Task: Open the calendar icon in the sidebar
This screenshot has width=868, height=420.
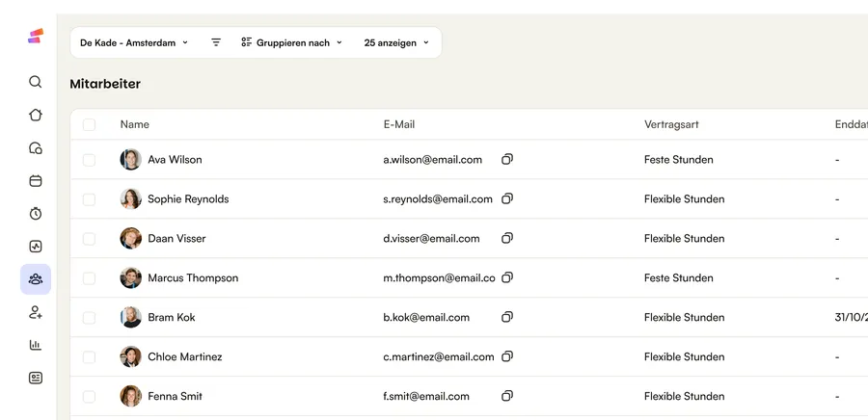Action: [36, 181]
